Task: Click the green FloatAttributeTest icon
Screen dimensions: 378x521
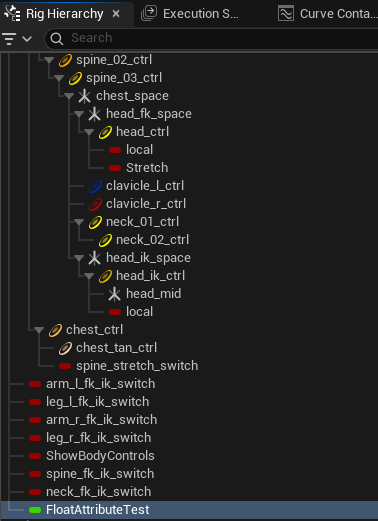Action: coord(35,510)
